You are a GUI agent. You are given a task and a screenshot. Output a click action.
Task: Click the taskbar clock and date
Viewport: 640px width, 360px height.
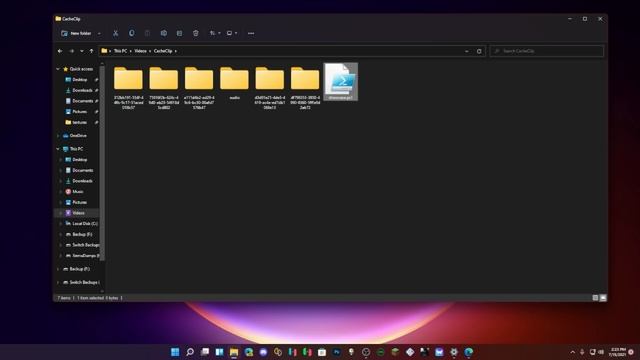coord(617,352)
